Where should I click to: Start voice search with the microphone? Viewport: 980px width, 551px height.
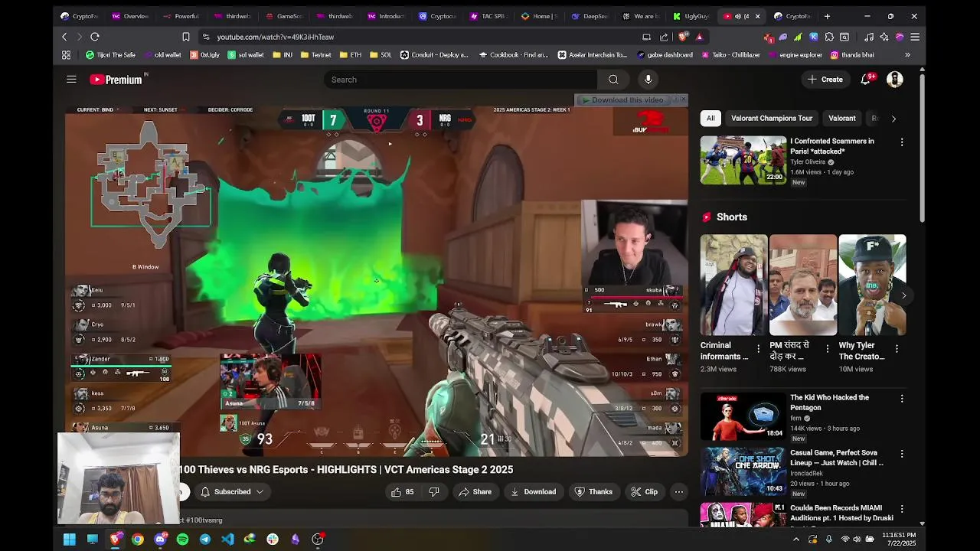[x=648, y=80]
